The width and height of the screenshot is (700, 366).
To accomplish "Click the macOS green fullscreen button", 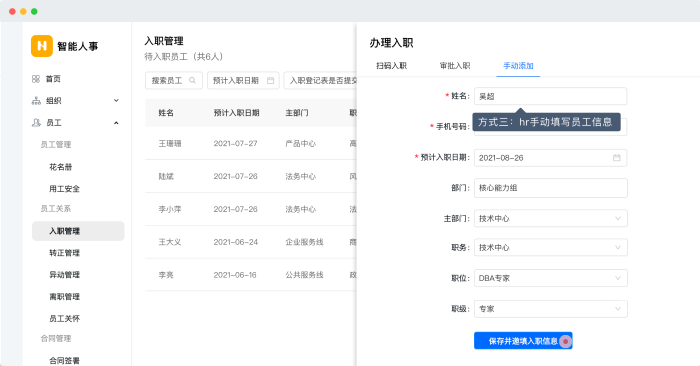I will click(34, 11).
